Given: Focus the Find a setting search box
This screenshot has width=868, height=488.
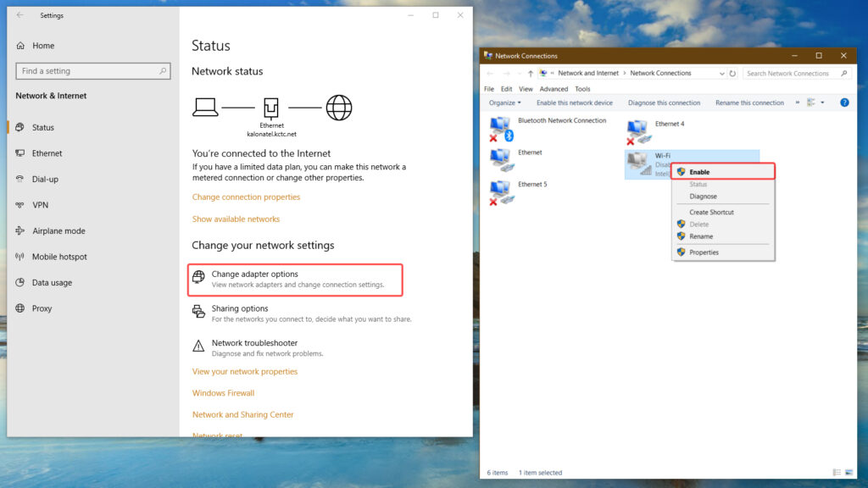Looking at the screenshot, I should point(93,71).
